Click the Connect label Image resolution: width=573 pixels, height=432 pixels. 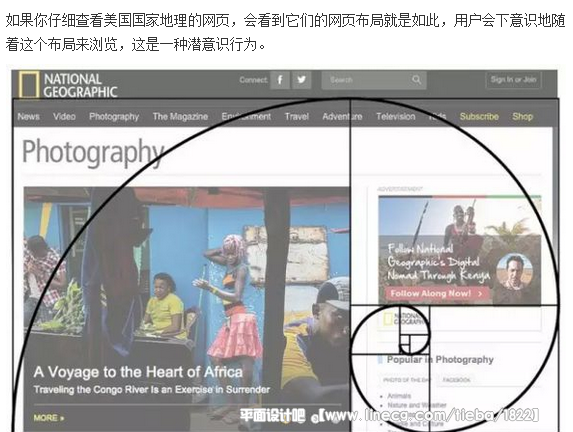coord(254,80)
